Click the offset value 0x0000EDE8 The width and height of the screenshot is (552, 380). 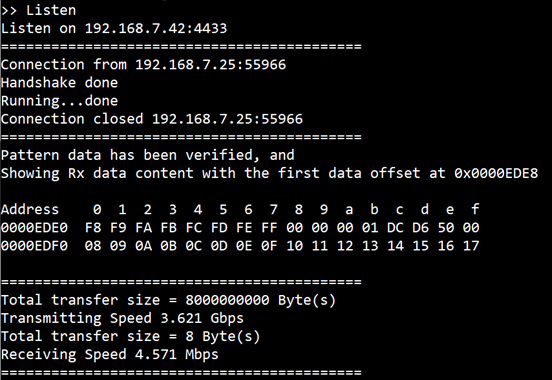[x=496, y=173]
